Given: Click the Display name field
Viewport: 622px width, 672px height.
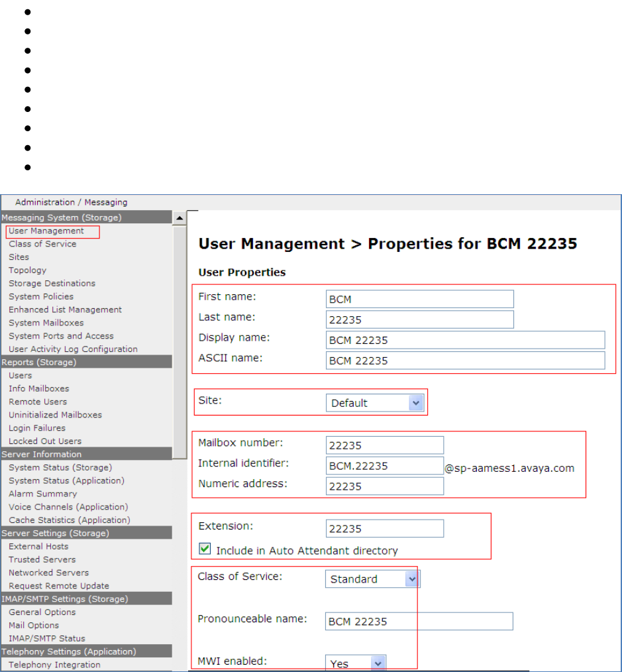Looking at the screenshot, I should click(465, 340).
